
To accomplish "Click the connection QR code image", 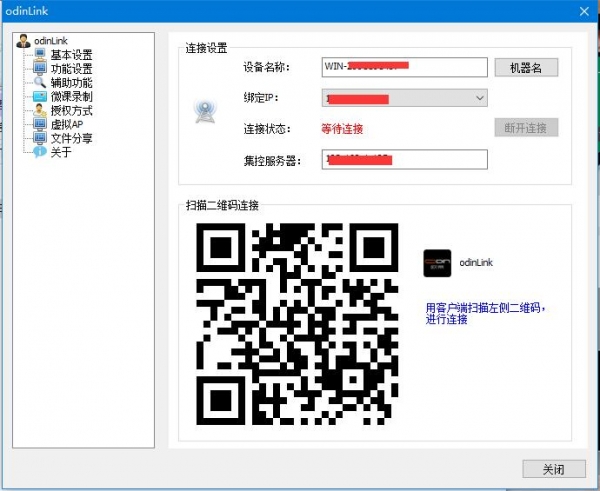I will pos(297,324).
